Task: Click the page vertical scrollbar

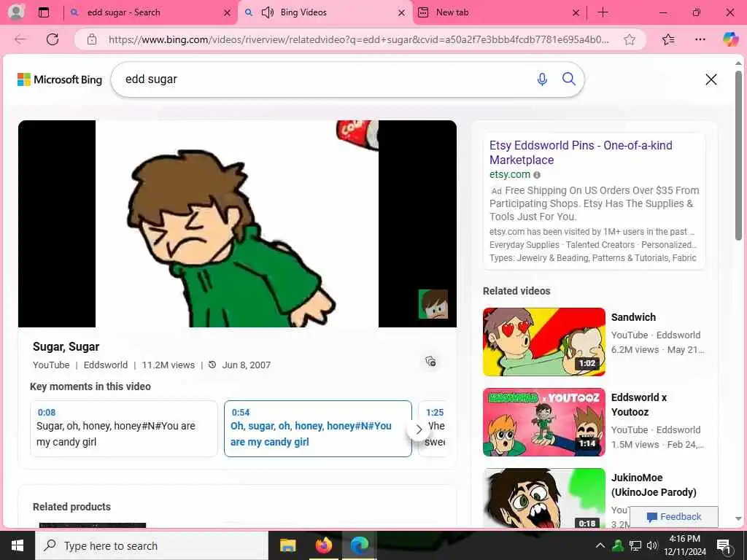Action: pos(738,155)
